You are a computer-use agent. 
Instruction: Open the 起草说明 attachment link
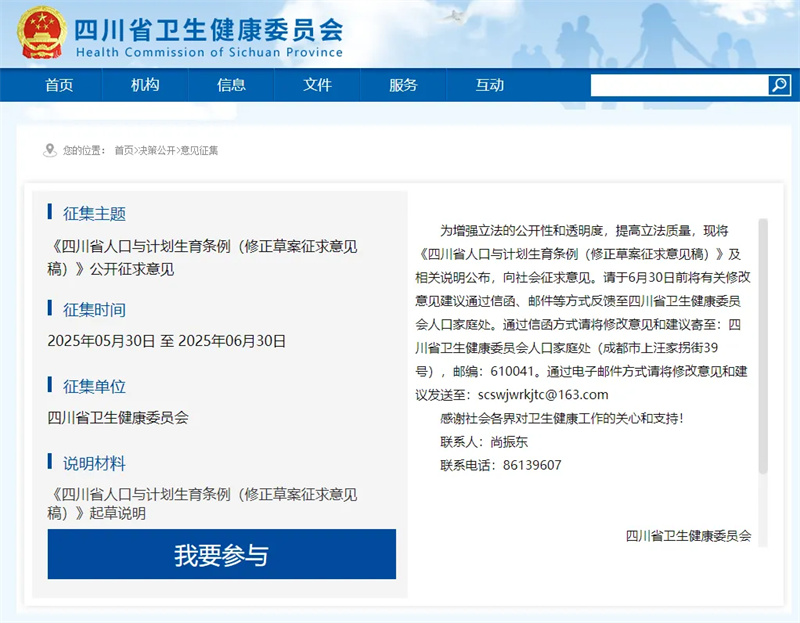202,504
